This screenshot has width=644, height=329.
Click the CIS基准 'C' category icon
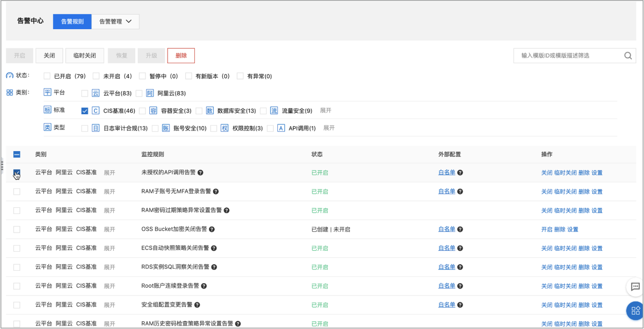point(95,111)
